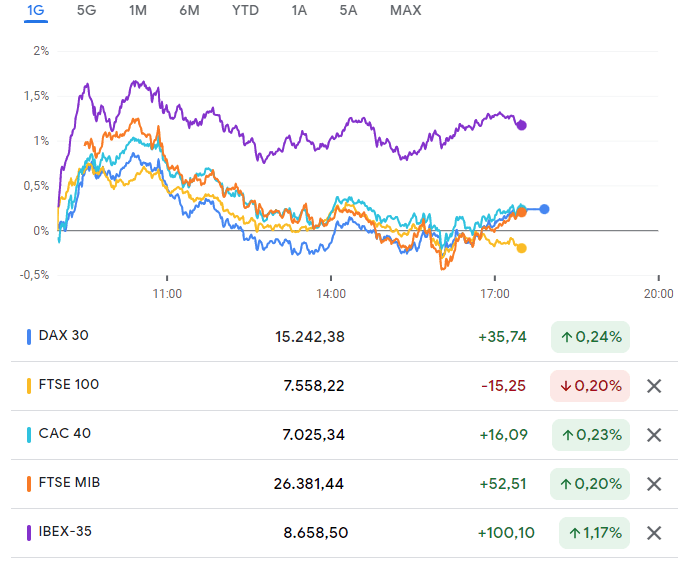Choose the 5A time range

click(348, 10)
